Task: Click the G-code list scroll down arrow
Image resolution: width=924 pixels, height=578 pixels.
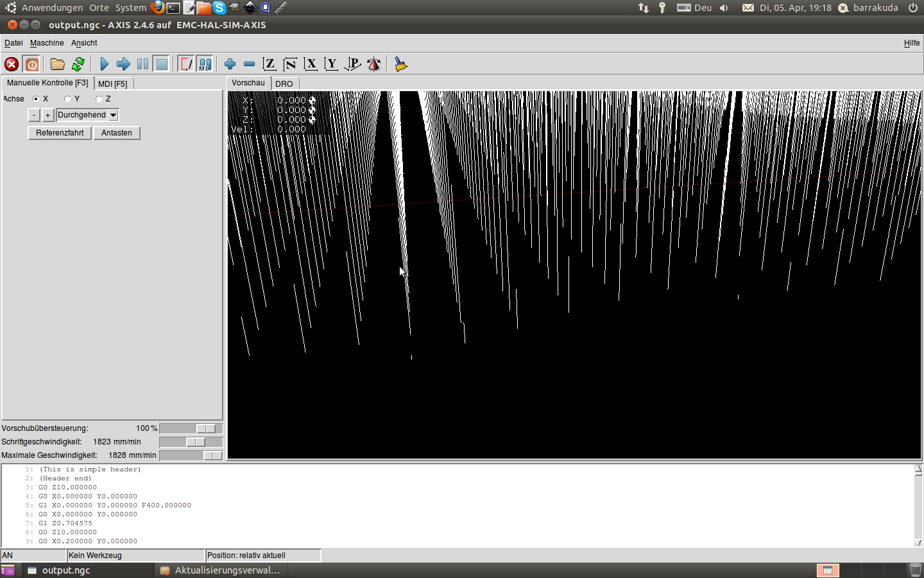Action: [x=918, y=543]
